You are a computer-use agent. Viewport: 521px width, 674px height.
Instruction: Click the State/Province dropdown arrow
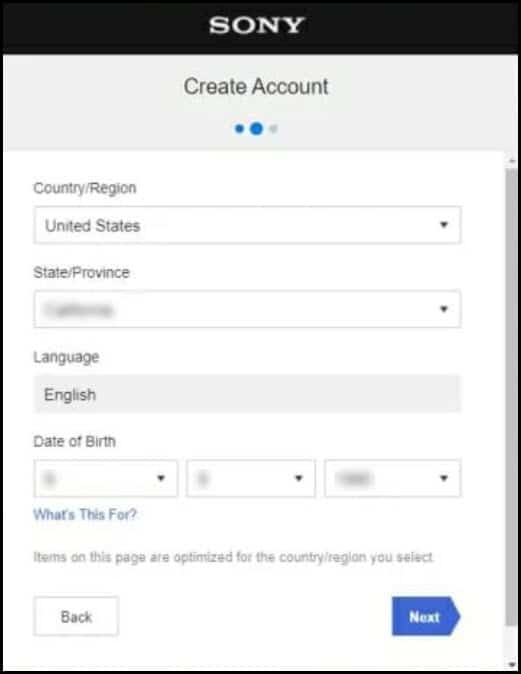[444, 309]
